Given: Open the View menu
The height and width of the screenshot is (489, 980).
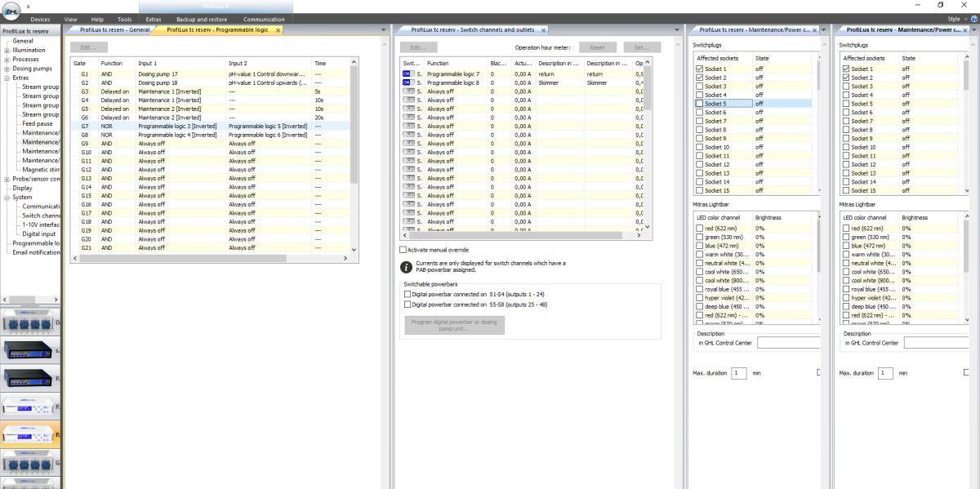Looking at the screenshot, I should point(70,19).
